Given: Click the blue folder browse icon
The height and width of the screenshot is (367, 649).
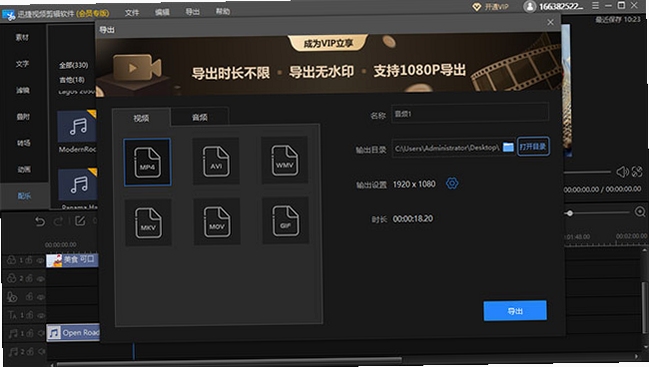Looking at the screenshot, I should click(508, 147).
